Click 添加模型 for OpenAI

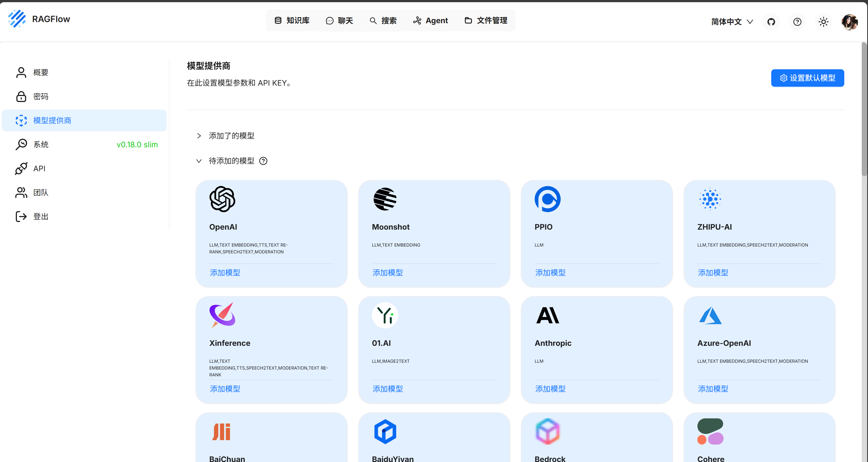click(x=225, y=272)
